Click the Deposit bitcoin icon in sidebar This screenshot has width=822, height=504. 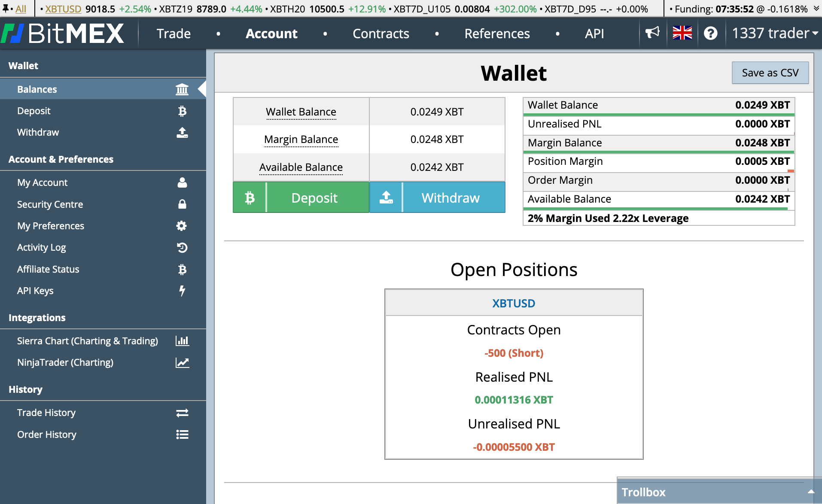tap(182, 111)
